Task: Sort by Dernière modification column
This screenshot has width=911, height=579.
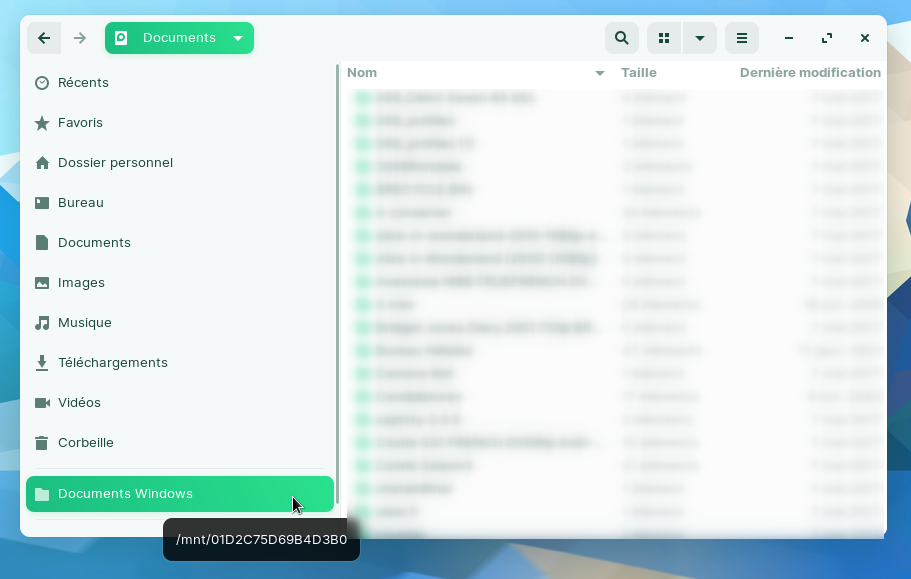Action: [810, 73]
